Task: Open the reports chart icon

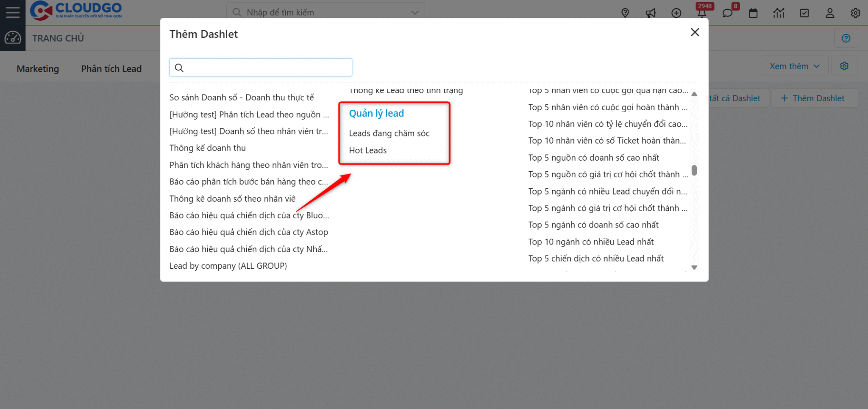Action: click(779, 13)
